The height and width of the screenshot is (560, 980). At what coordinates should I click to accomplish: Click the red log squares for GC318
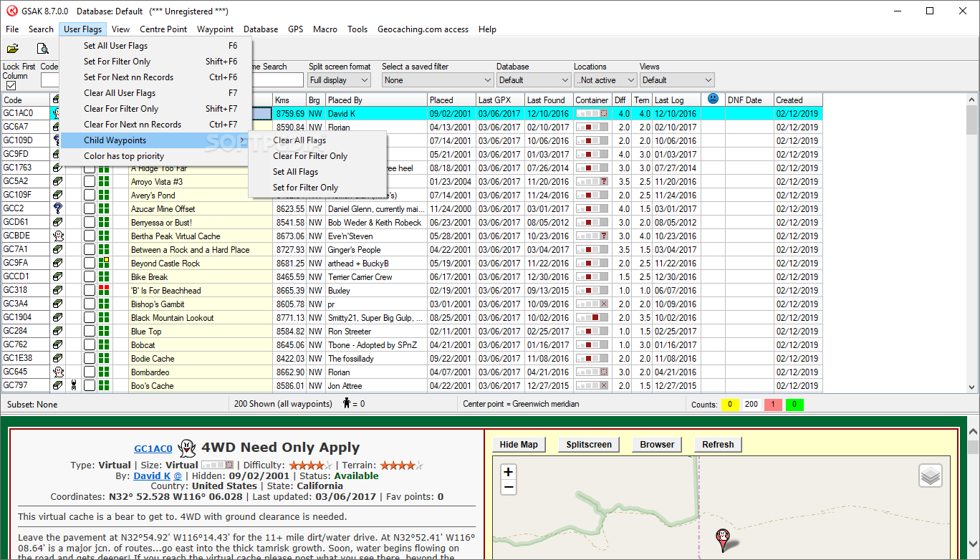coord(104,291)
